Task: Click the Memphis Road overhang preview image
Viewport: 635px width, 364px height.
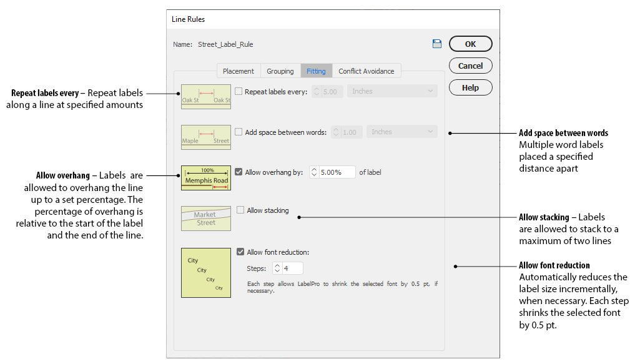Action: click(206, 177)
